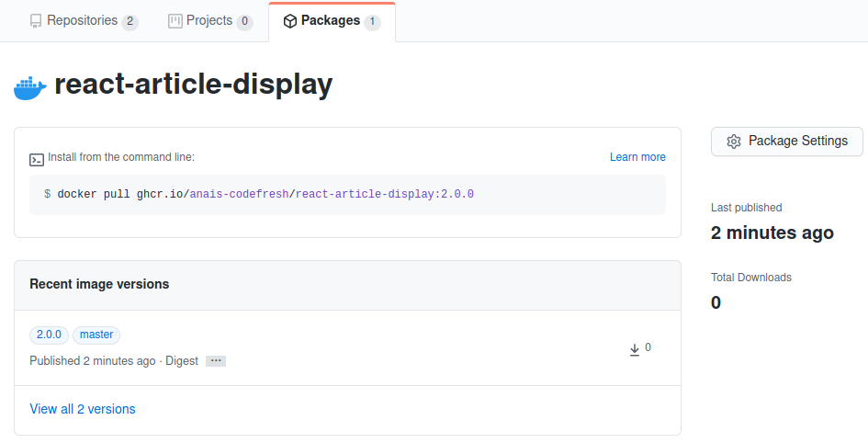This screenshot has height=443, width=868.
Task: Click the Total Downloads label
Action: (751, 278)
